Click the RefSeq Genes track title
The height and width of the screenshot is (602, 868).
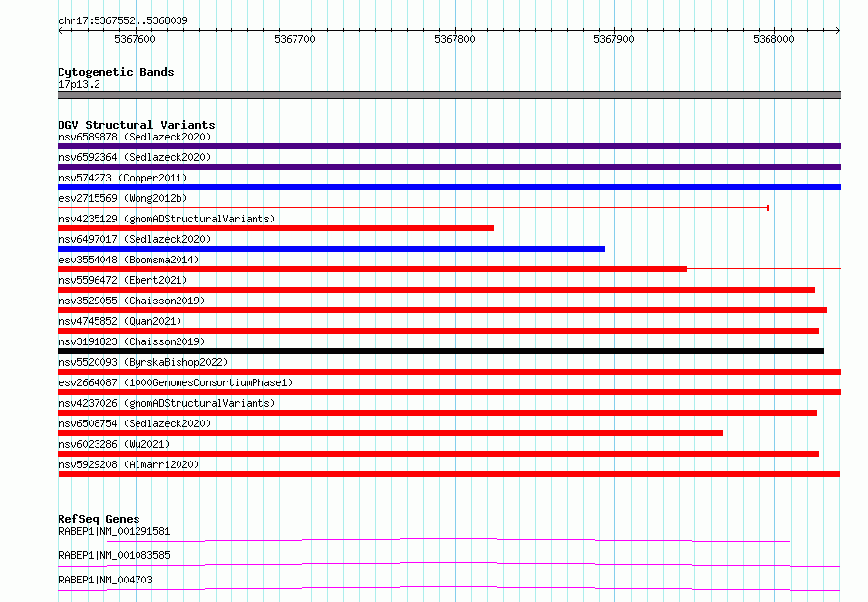[99, 519]
